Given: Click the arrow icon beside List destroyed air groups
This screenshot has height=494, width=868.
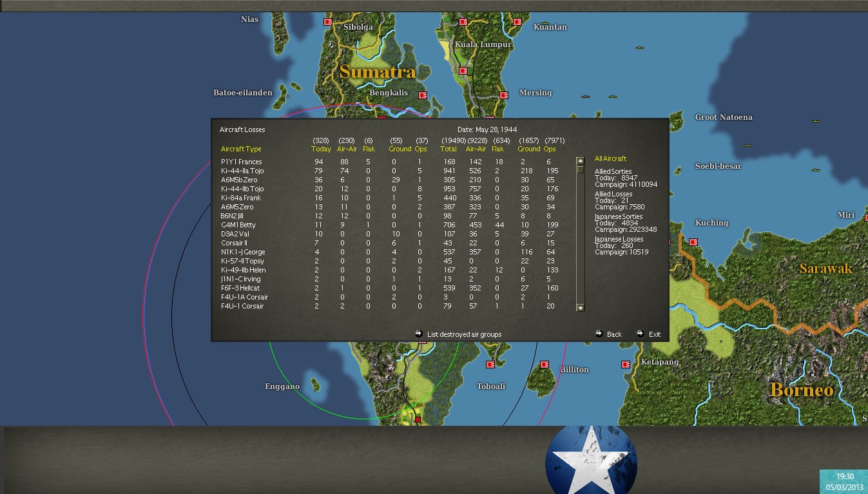Looking at the screenshot, I should [x=419, y=334].
